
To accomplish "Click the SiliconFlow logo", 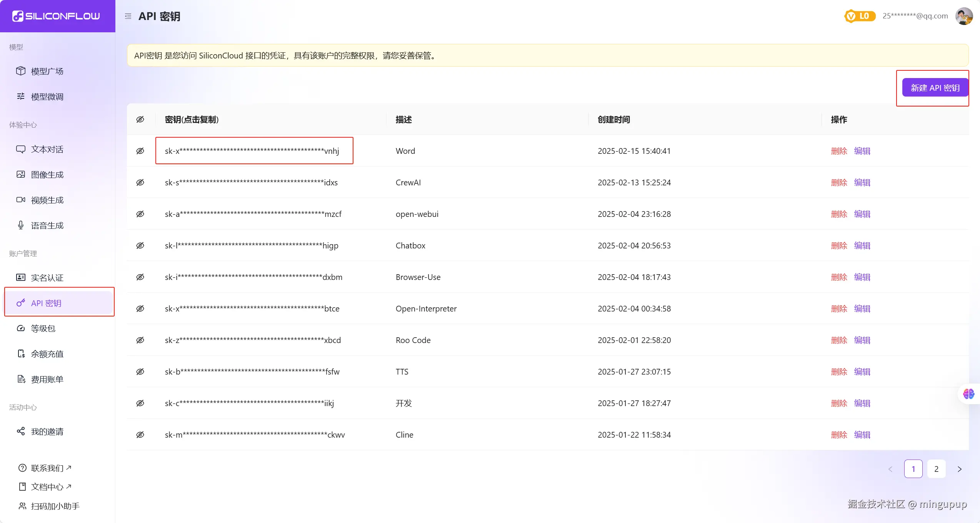I will [x=56, y=16].
